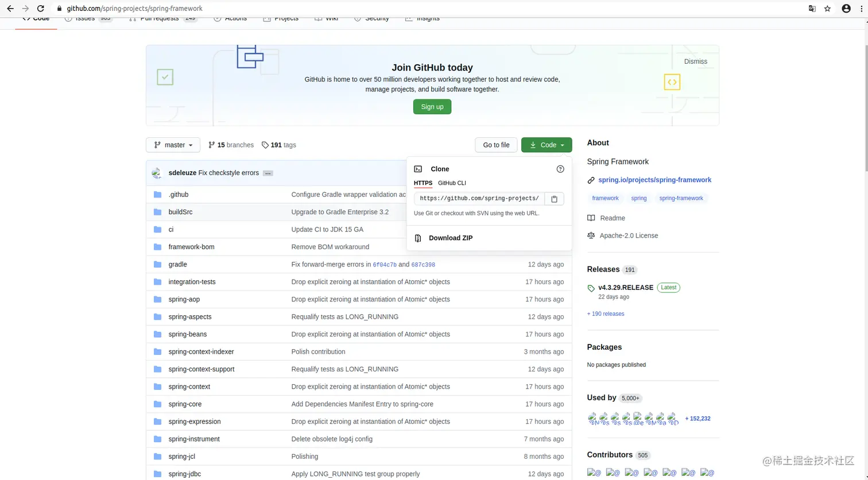
Task: Open spring.io/projects/spring-framework link
Action: coord(654,180)
